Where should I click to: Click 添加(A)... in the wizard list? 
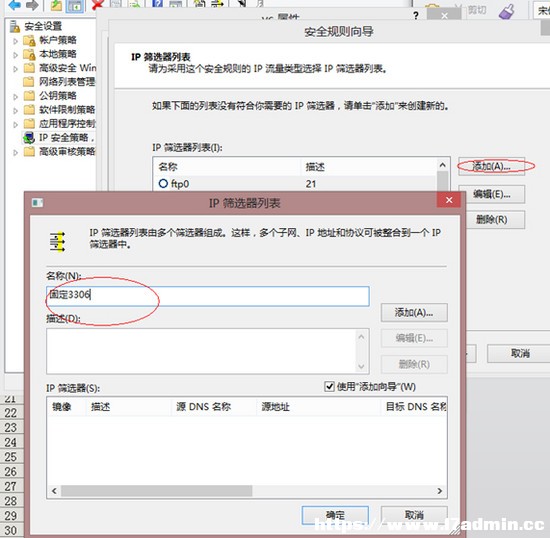click(x=491, y=166)
